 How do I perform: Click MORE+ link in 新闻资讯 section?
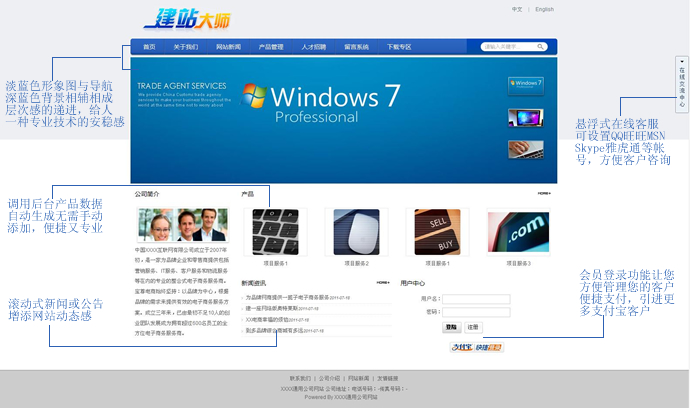tap(383, 283)
